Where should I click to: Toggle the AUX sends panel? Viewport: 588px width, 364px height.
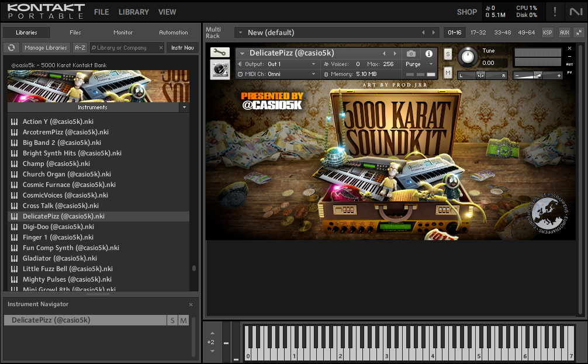[565, 33]
